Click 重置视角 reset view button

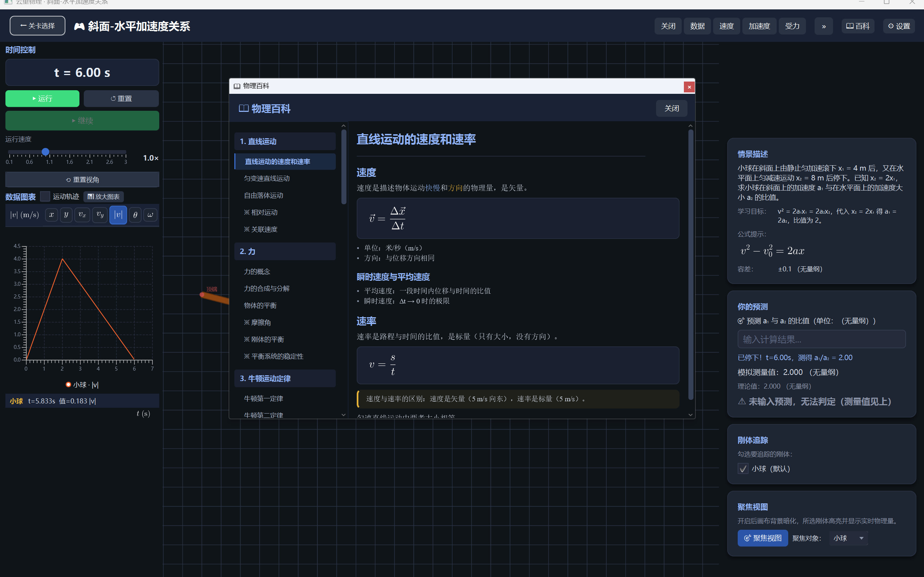coord(82,179)
